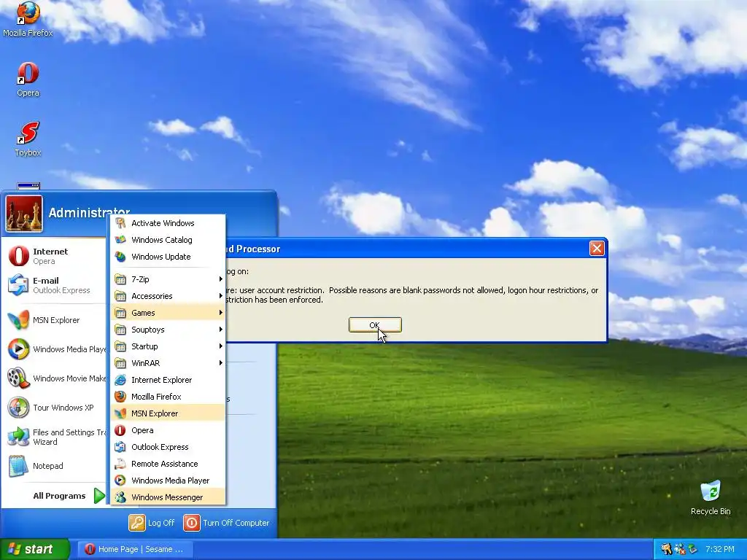The image size is (747, 560).
Task: Expand the Souptoys submenu arrow
Action: (220, 329)
